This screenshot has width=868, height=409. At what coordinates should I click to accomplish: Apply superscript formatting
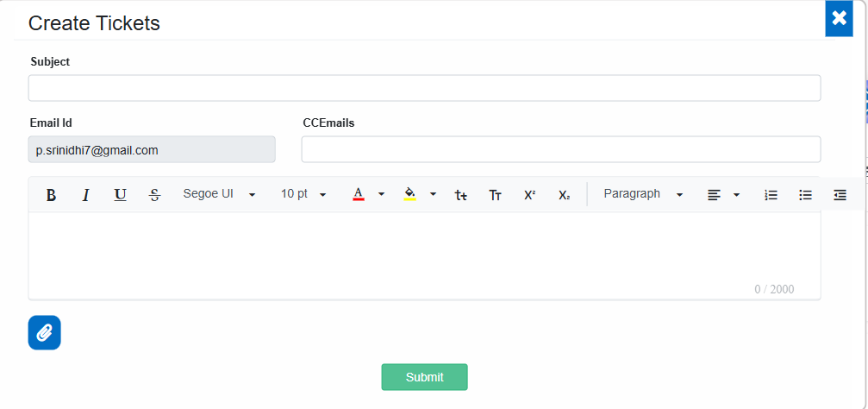tap(530, 195)
